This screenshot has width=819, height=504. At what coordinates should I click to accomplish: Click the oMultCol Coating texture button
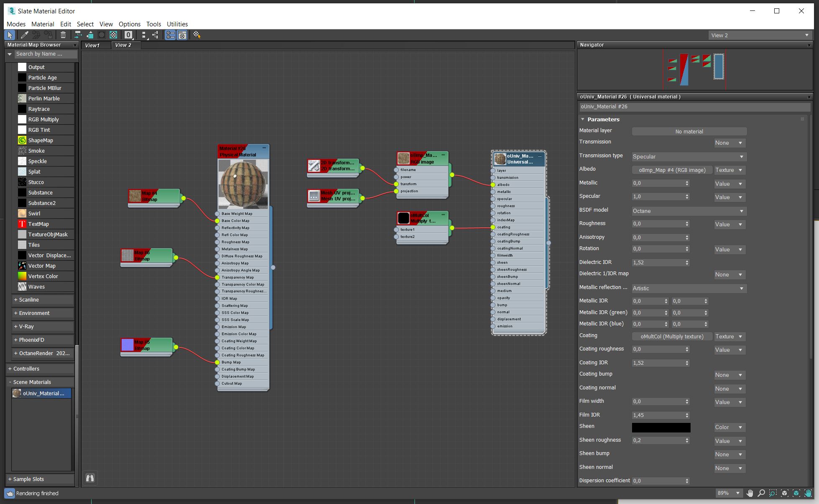[672, 336]
